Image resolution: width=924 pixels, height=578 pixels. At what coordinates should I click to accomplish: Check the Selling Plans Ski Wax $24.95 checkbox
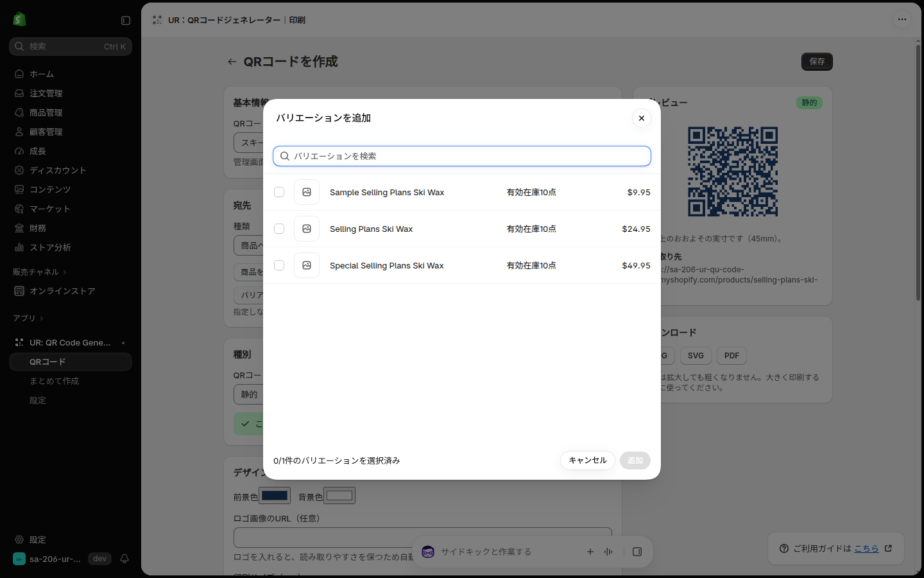point(279,229)
